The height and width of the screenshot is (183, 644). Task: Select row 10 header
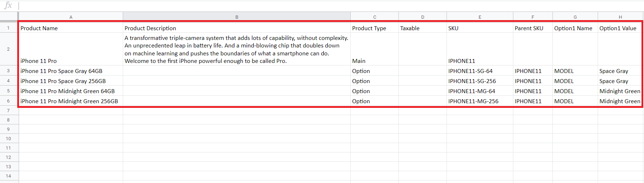[x=9, y=138]
